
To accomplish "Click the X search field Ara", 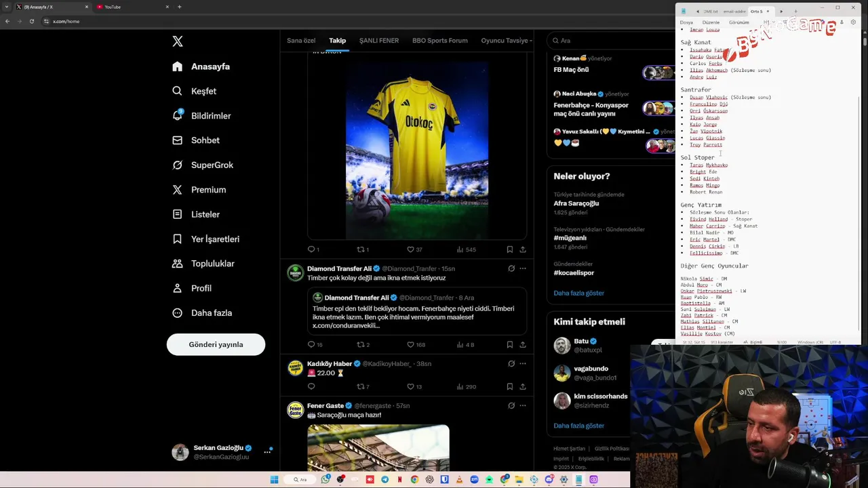I will point(610,41).
